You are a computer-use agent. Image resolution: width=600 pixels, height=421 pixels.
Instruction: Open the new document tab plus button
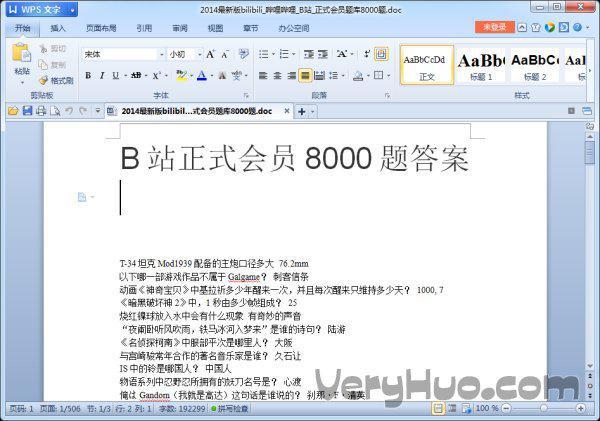(x=302, y=111)
